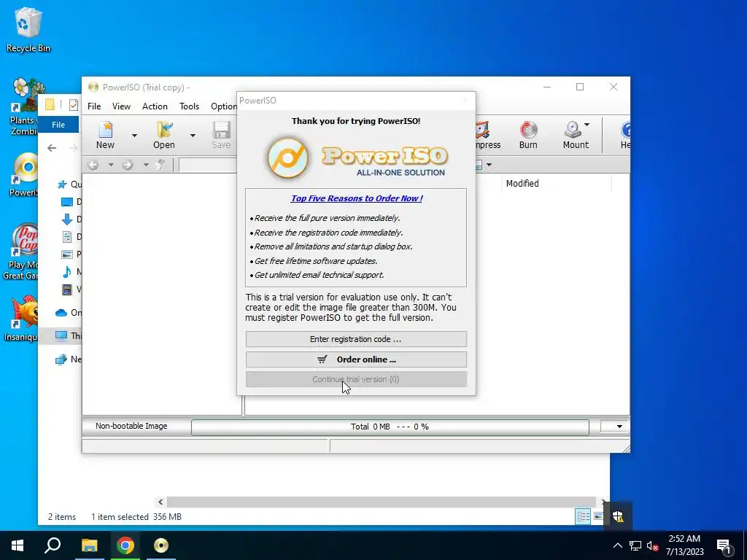Click horizontal scrollbar in File Explorer

[381, 502]
